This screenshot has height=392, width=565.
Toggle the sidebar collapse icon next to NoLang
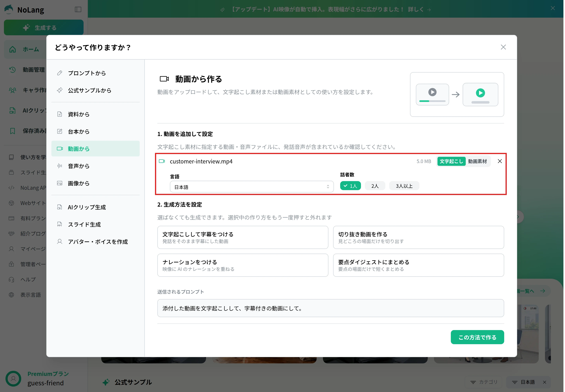click(78, 10)
